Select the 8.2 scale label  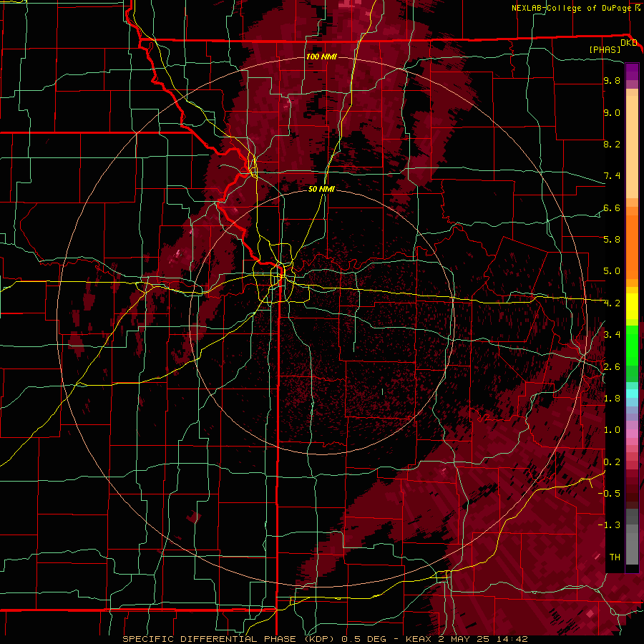(612, 144)
